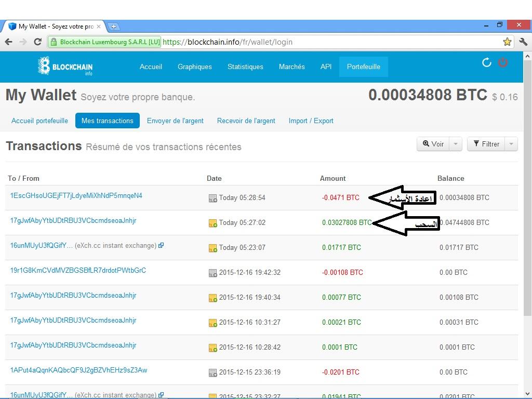Click the 0.03027808 BTC amount
The width and height of the screenshot is (532, 399).
click(x=347, y=222)
